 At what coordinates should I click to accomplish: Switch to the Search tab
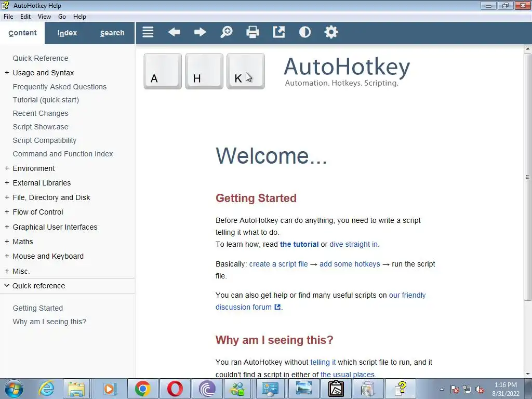[112, 33]
